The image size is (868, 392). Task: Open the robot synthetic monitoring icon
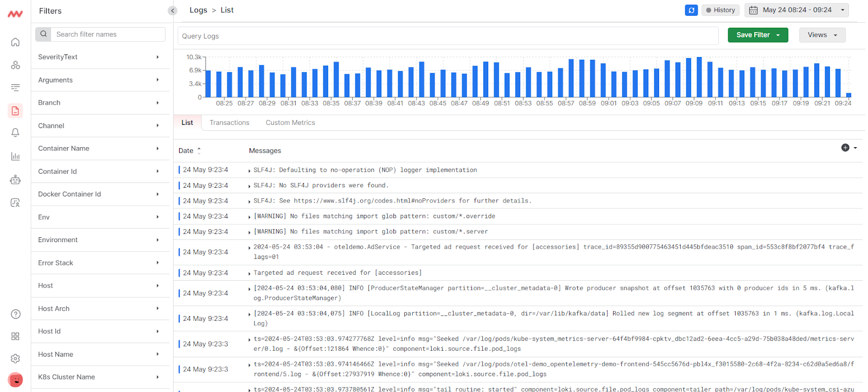click(15, 179)
